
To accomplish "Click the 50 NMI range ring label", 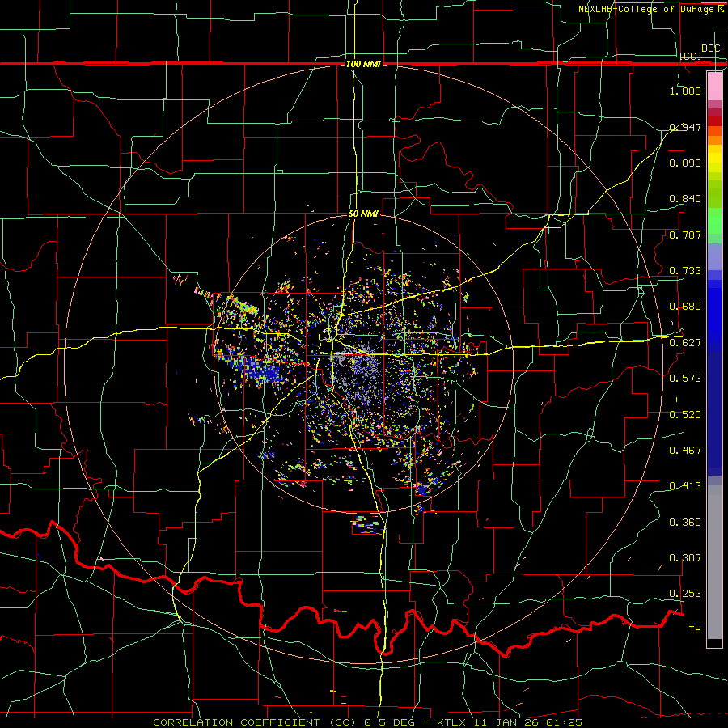I will pyautogui.click(x=363, y=214).
